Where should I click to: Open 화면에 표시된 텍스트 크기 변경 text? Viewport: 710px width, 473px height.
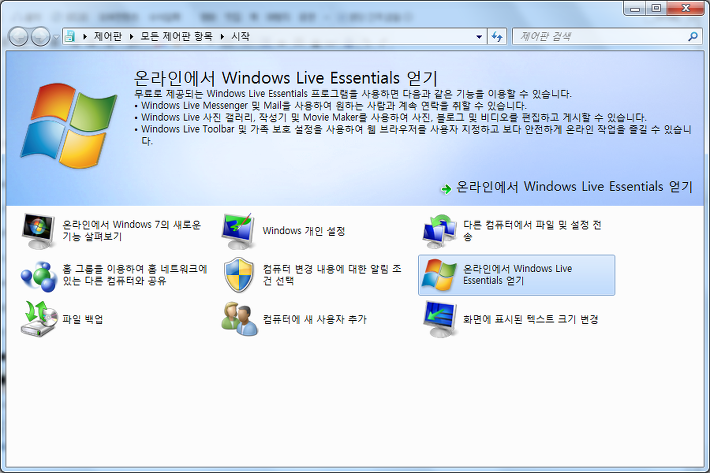point(530,319)
